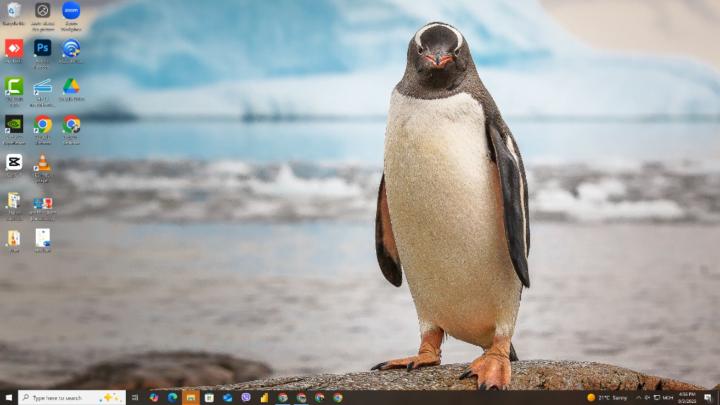This screenshot has width=720, height=405.
Task: Click the Windows Start button
Action: pyautogui.click(x=8, y=397)
